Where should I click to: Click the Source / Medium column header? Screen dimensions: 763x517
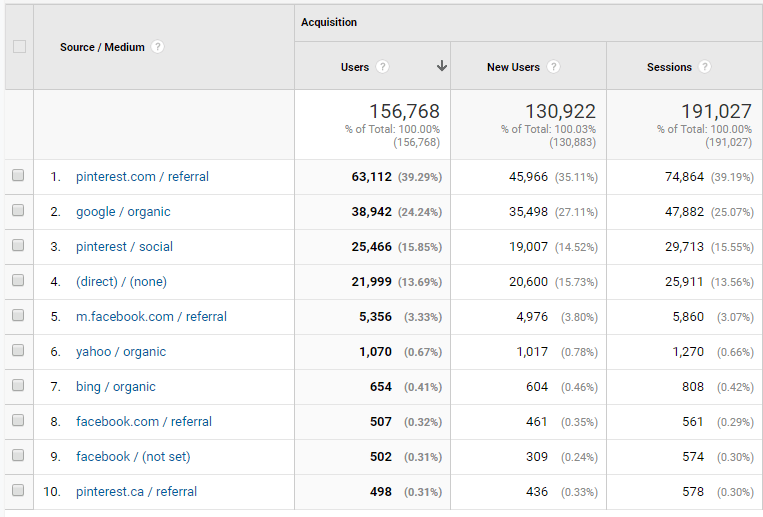click(x=102, y=47)
